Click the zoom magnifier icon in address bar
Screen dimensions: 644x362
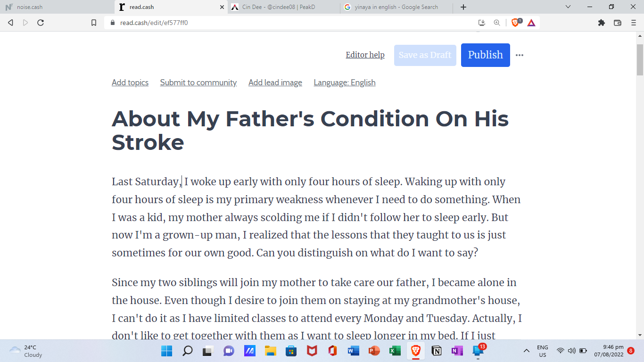click(x=497, y=23)
